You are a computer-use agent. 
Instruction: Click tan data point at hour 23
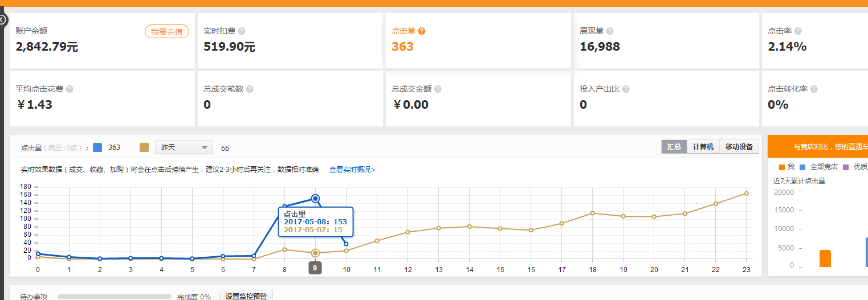[746, 194]
